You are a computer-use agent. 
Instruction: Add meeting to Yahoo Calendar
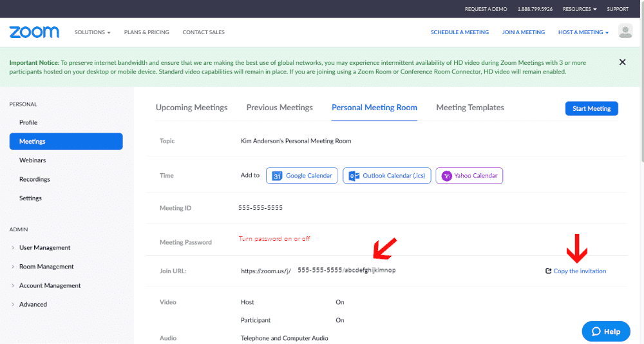point(469,175)
